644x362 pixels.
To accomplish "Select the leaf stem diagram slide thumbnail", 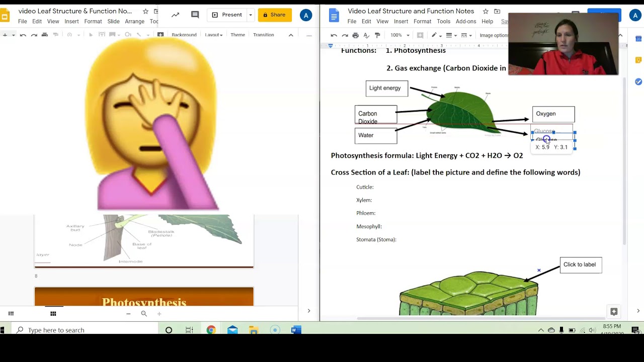I will point(144,241).
